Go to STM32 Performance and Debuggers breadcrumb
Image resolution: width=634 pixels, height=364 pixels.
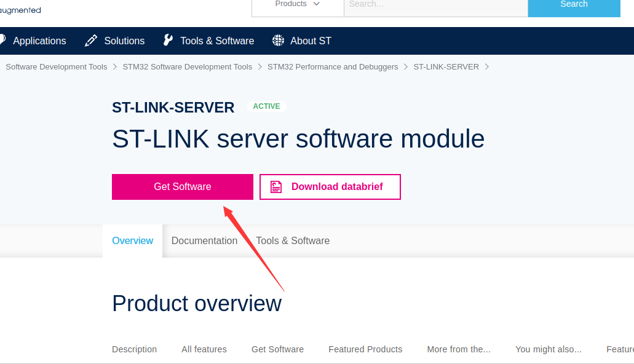[332, 67]
